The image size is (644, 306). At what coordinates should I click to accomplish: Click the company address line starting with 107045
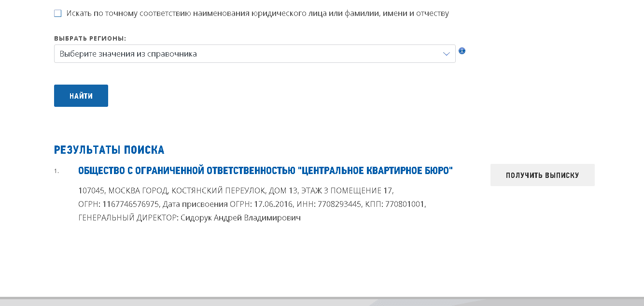pos(236,190)
